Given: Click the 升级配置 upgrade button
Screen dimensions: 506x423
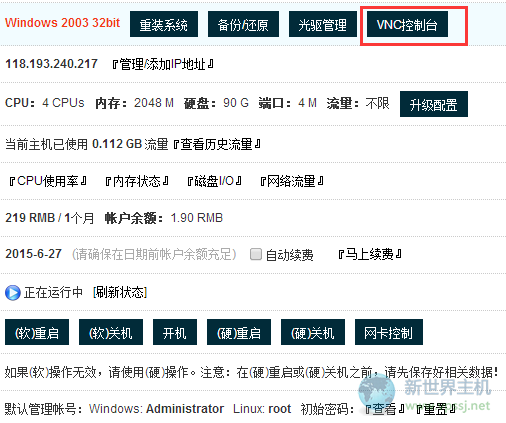Looking at the screenshot, I should click(x=434, y=104).
